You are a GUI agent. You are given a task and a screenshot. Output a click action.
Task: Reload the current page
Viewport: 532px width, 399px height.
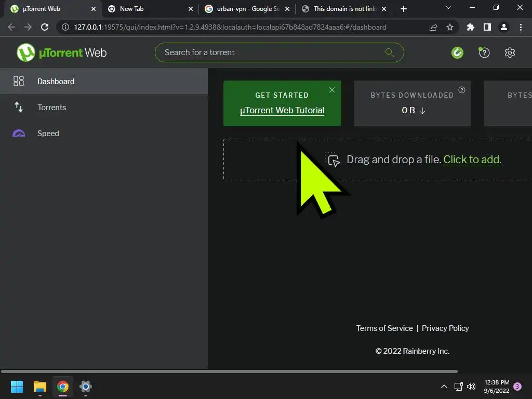pos(45,27)
